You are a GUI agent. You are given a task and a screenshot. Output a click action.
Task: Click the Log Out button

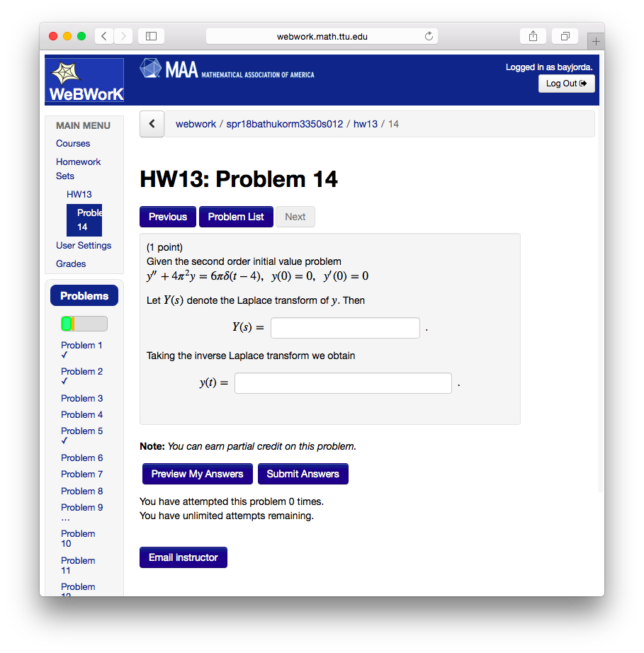click(x=566, y=83)
